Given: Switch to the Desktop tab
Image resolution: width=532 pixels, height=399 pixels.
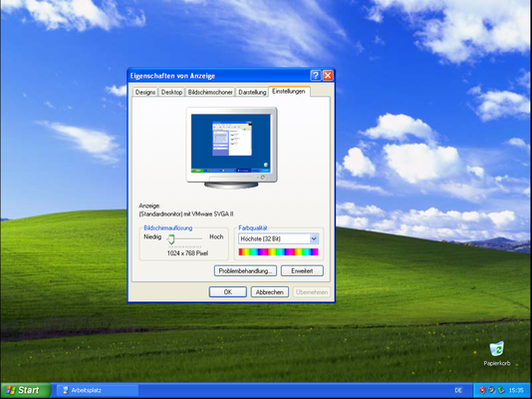Looking at the screenshot, I should [x=171, y=92].
